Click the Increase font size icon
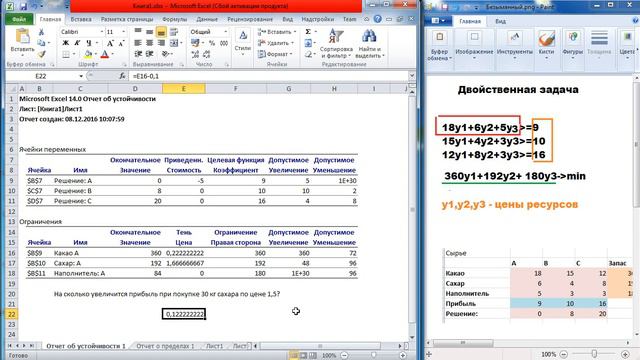Image resolution: width=640 pixels, height=360 pixels. click(110, 43)
